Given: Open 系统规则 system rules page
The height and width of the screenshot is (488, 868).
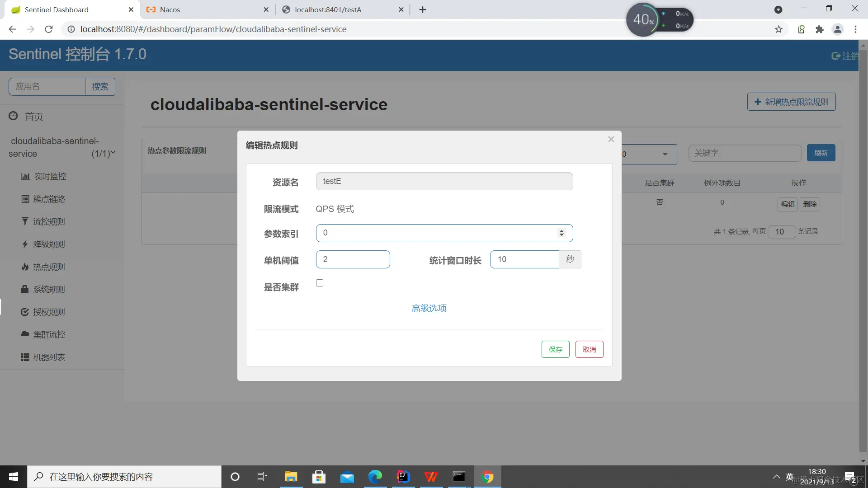Looking at the screenshot, I should tap(49, 289).
